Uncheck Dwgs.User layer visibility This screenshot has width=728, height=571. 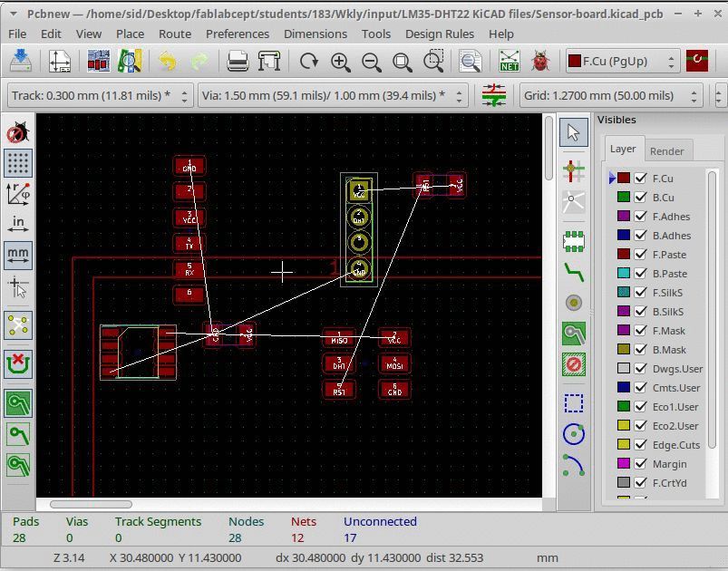(640, 369)
